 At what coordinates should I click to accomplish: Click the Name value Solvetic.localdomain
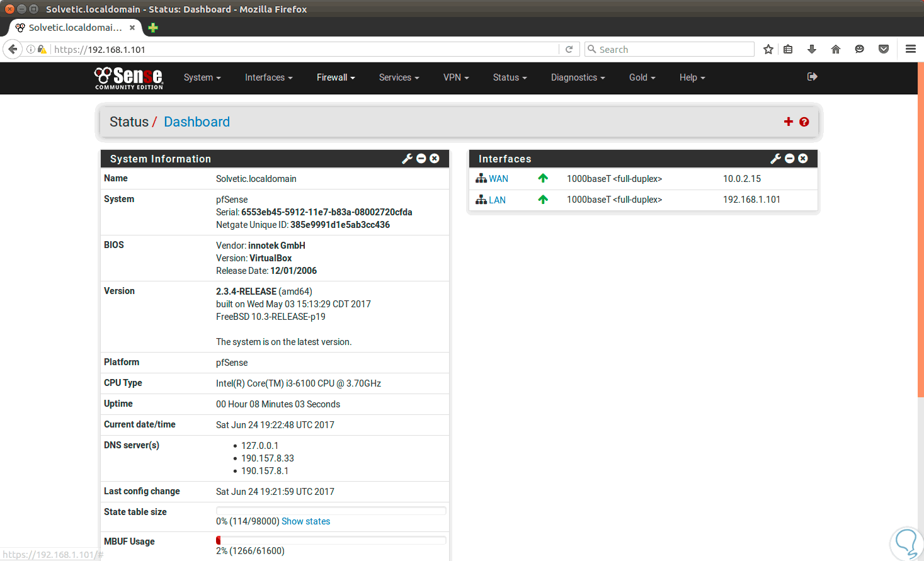(256, 179)
